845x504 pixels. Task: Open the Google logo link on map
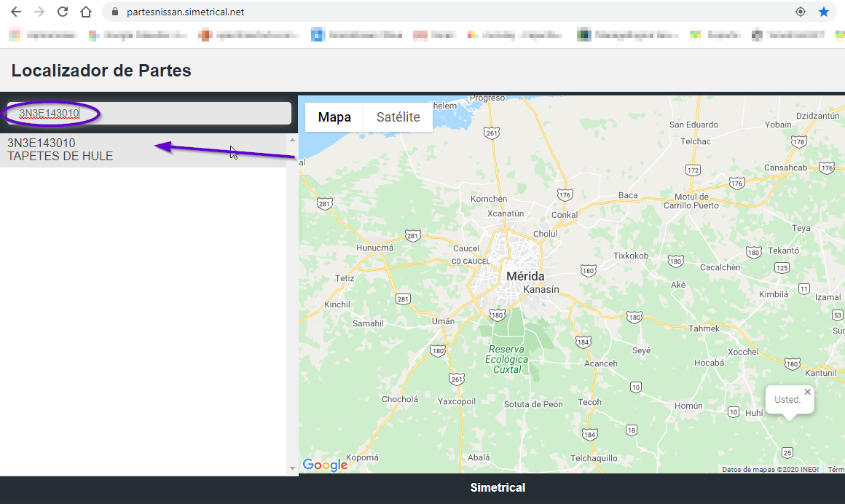tap(325, 465)
